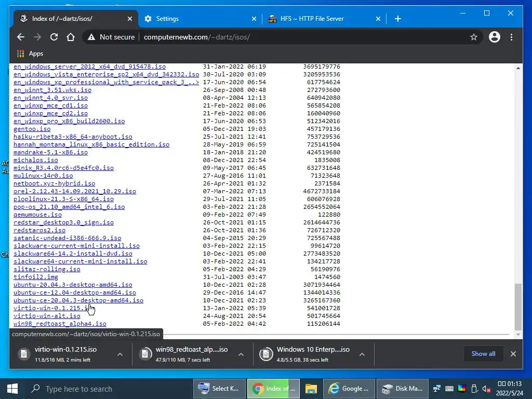Go back to the previous page

coord(21,37)
